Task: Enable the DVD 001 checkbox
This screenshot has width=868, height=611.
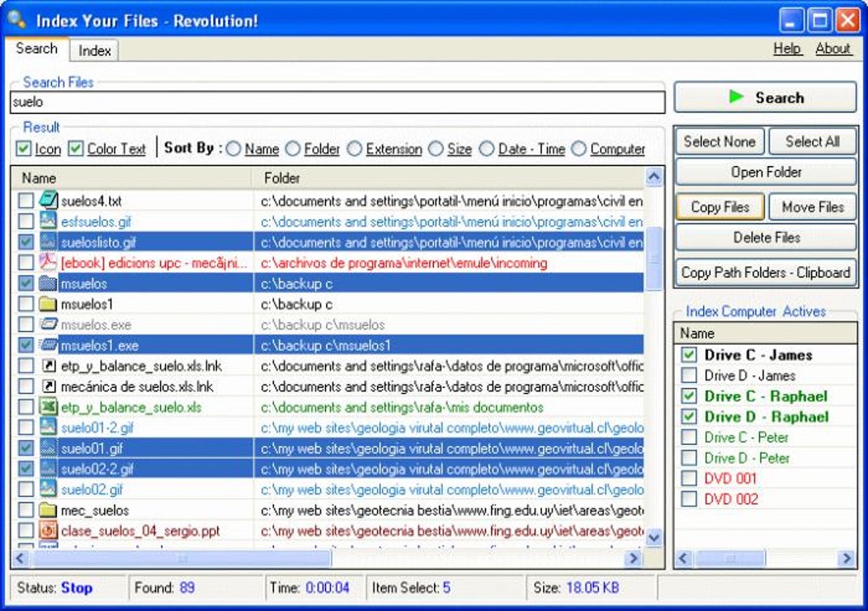Action: 688,478
